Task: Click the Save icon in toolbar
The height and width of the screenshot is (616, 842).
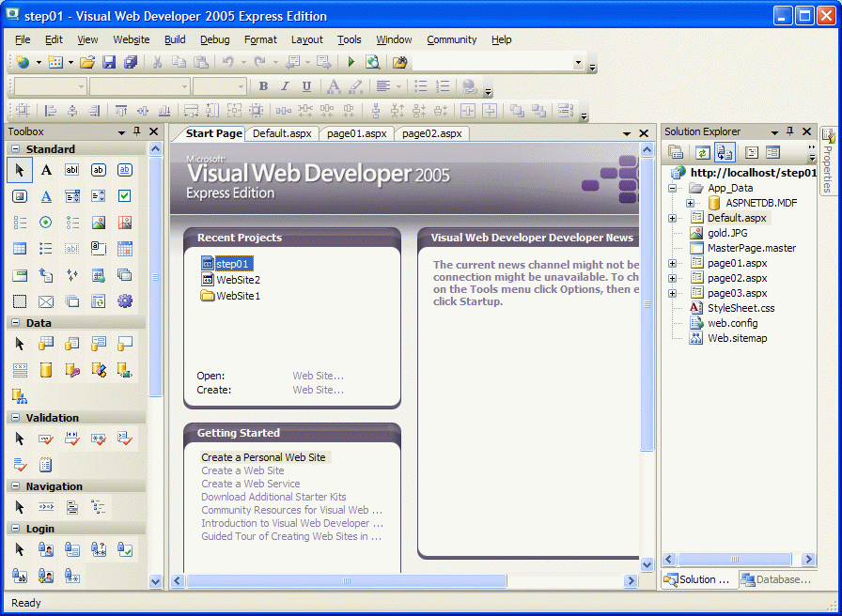Action: (109, 62)
